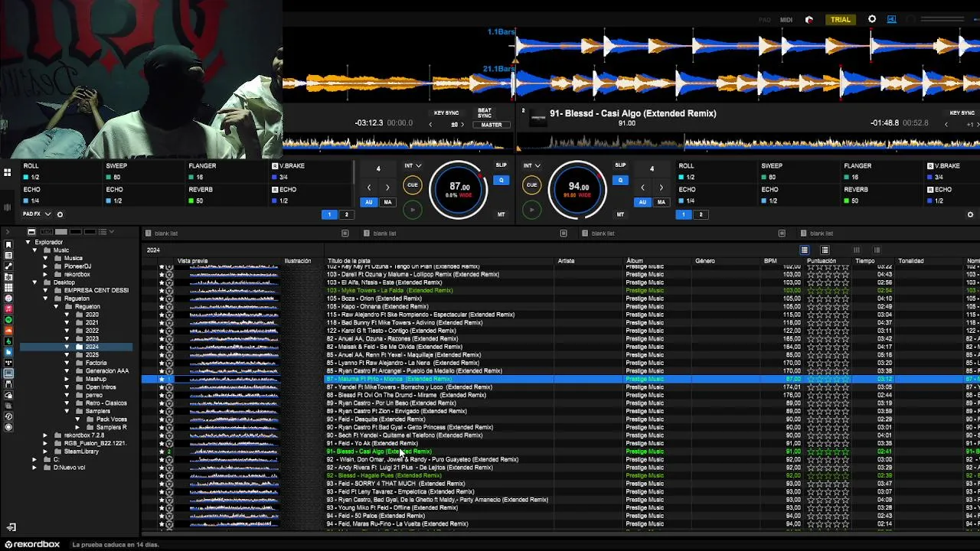This screenshot has width=980, height=551.
Task: Expand the rekordbox 7.2.8 folder arrow
Action: (45, 435)
